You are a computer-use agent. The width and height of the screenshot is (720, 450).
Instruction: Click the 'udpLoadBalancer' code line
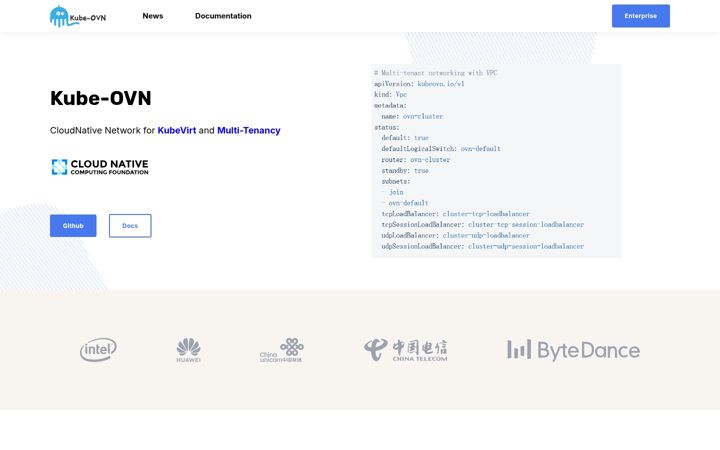456,236
